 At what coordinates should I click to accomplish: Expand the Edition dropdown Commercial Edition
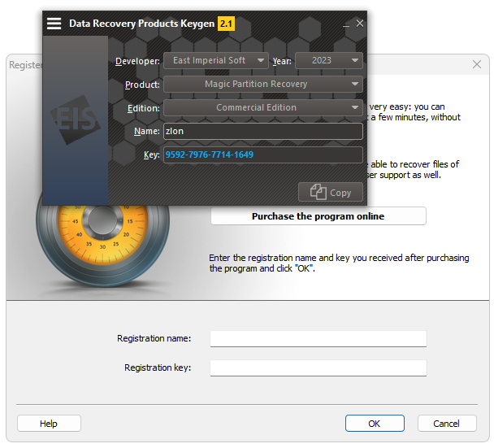pos(263,107)
